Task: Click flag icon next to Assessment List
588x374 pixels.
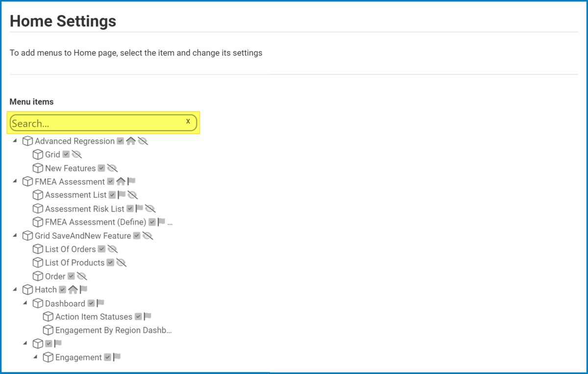Action: (x=122, y=195)
